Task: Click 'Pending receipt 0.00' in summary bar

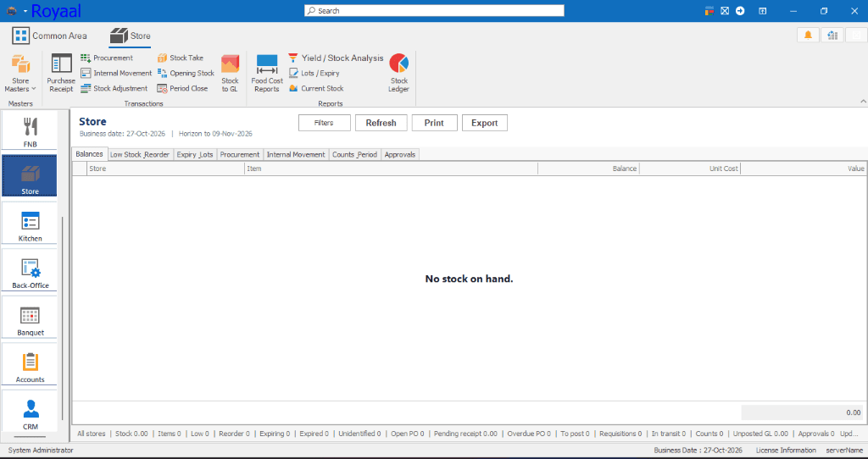Action: pyautogui.click(x=465, y=434)
